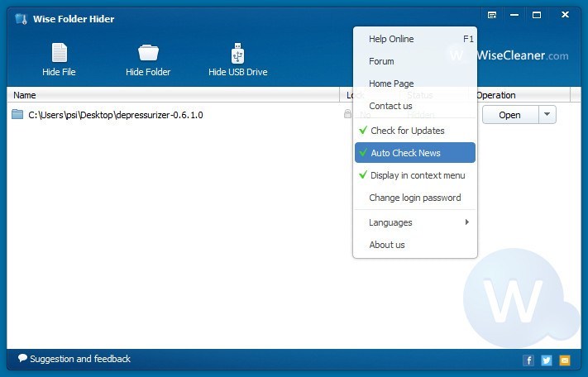Click Suggestion and feedback link
Screen dimensions: 588x377
pos(80,359)
